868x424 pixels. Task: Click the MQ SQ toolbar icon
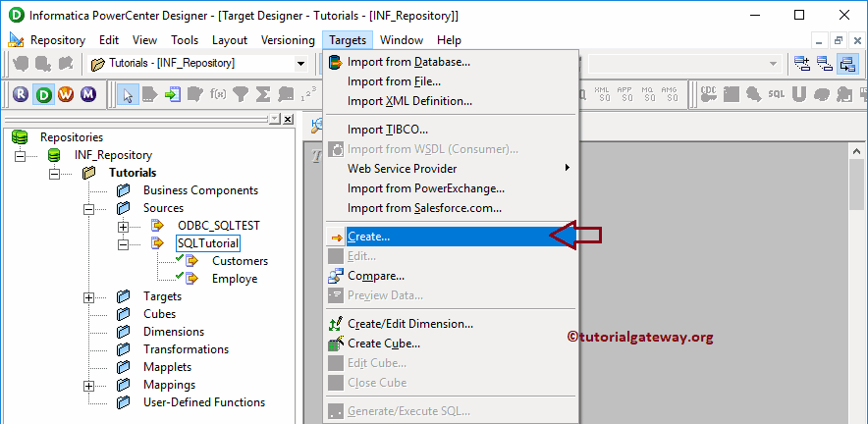(x=648, y=94)
